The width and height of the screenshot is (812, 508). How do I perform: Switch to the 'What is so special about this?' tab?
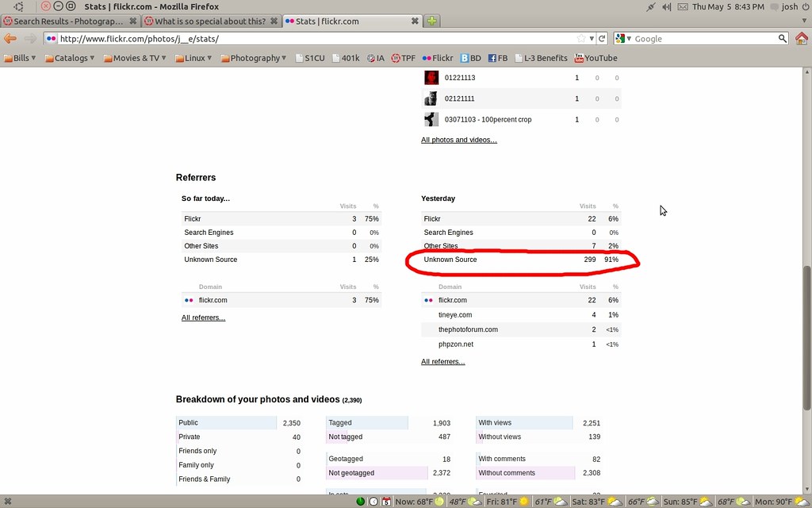tap(212, 21)
